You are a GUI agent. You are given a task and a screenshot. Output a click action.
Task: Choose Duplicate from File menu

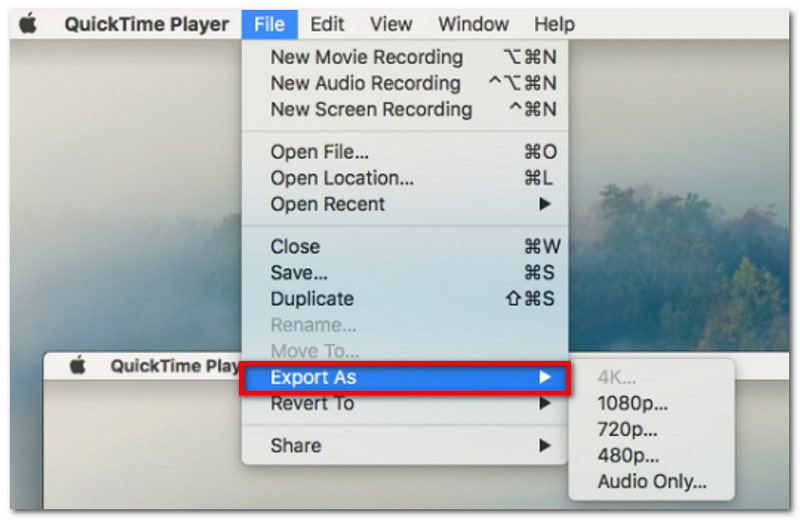[x=405, y=299]
